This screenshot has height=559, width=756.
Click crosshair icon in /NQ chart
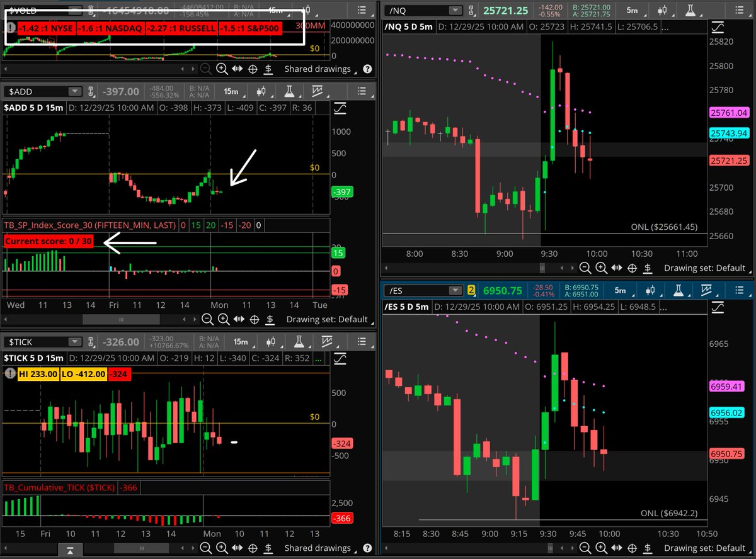pyautogui.click(x=633, y=268)
